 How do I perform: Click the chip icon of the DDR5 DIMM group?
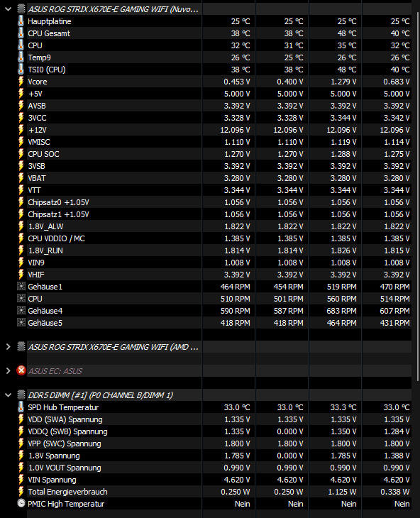[21, 395]
